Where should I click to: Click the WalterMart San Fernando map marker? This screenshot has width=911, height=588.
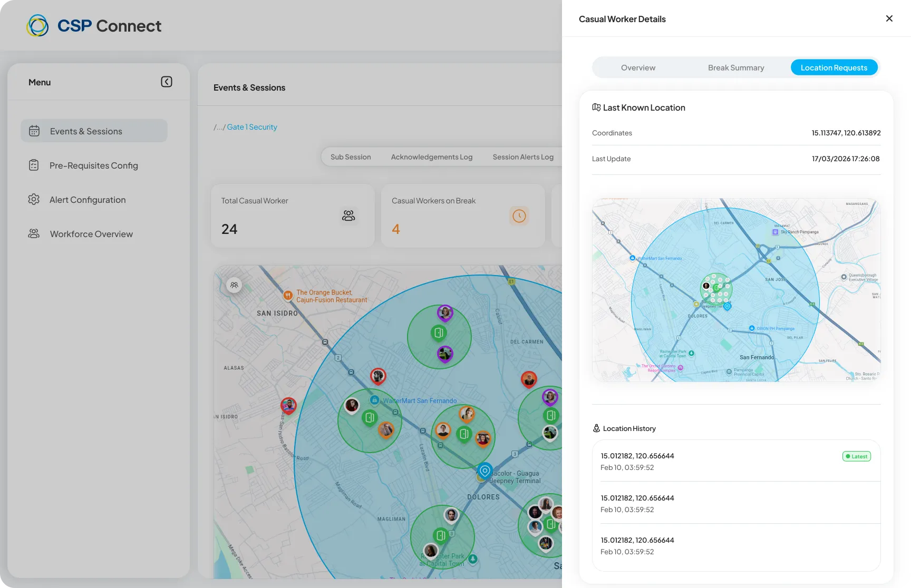pos(374,400)
